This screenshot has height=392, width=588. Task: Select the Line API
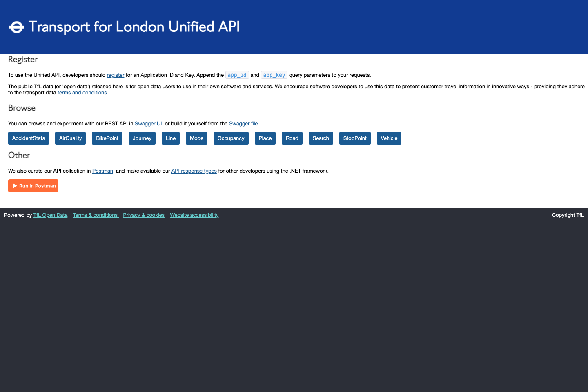170,138
